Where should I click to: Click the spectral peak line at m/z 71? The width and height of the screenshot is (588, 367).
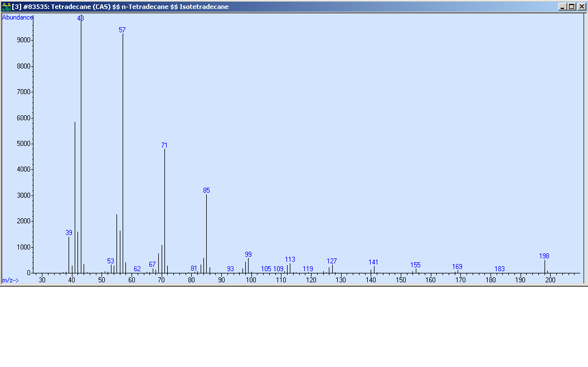coord(164,211)
